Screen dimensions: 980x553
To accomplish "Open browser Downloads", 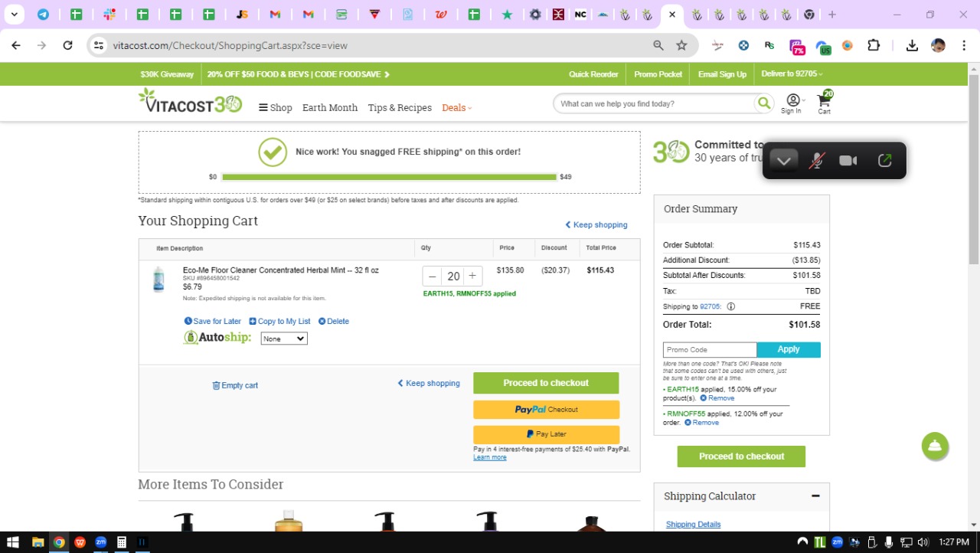I will coord(912,45).
